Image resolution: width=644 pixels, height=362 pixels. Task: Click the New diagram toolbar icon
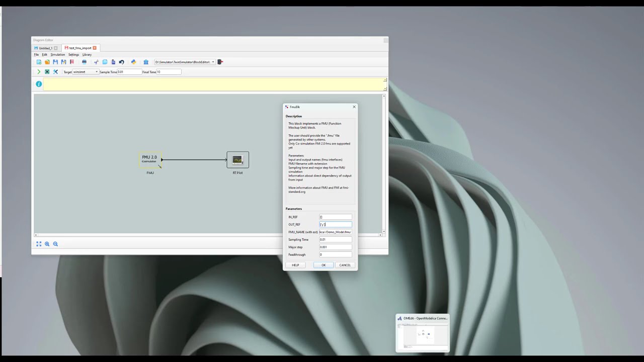click(39, 62)
